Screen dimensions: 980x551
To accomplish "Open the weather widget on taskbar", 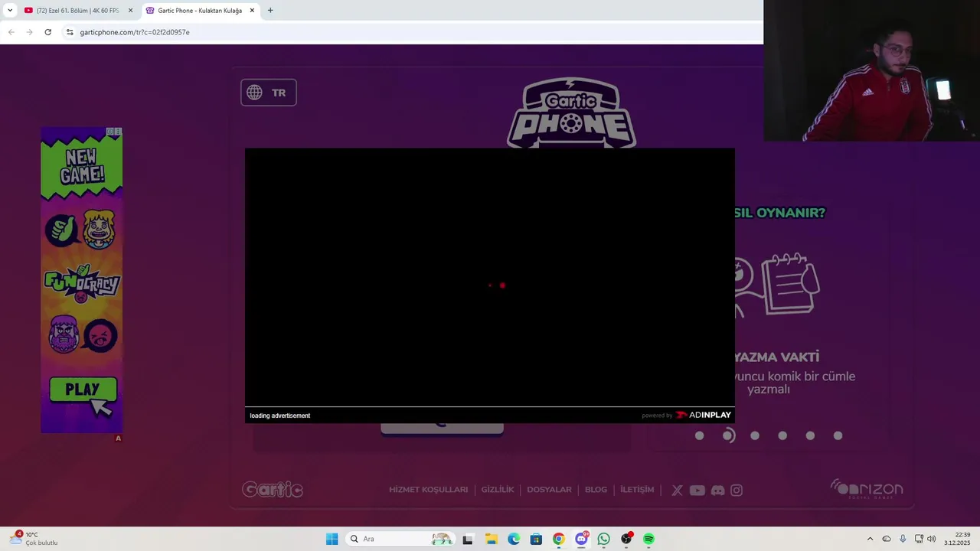I will [34, 539].
